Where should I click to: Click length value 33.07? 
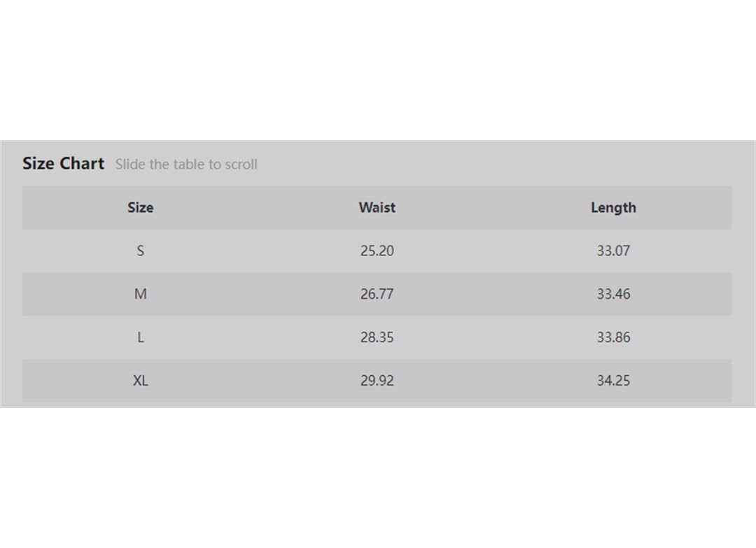(613, 251)
